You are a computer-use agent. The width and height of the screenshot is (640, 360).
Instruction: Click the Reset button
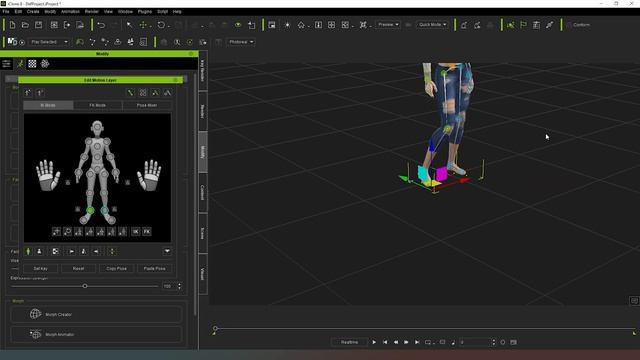78,269
